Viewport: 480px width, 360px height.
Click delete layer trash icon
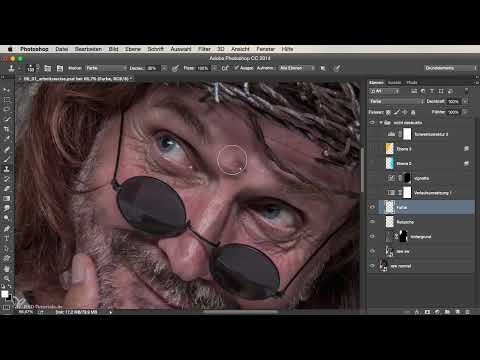(x=467, y=312)
